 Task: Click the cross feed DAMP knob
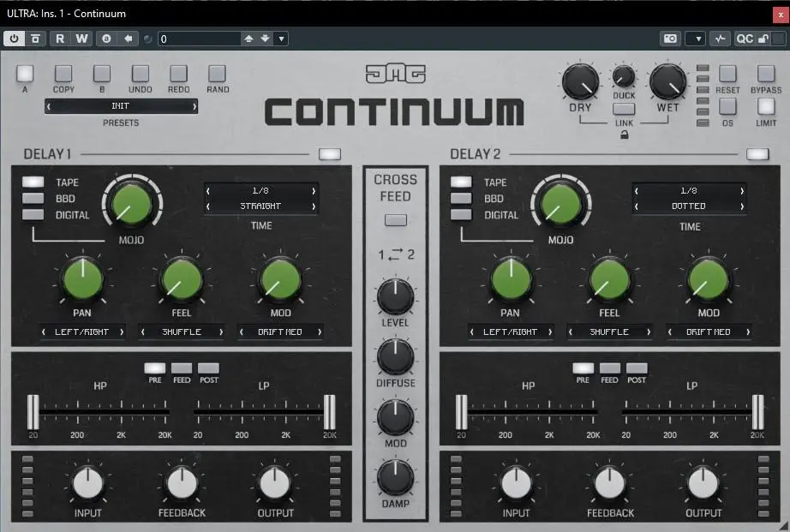click(396, 477)
